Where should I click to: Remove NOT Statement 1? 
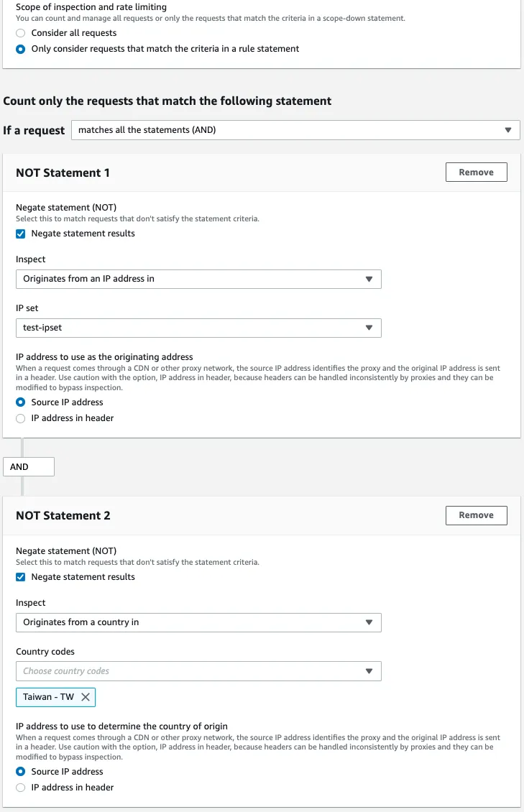(x=476, y=172)
